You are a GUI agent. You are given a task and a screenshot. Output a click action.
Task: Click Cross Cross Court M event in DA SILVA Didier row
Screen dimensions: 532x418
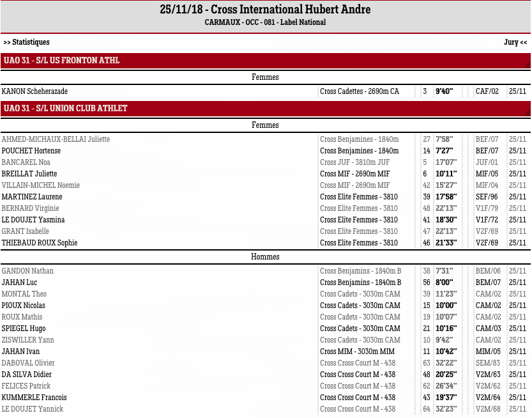(x=358, y=375)
